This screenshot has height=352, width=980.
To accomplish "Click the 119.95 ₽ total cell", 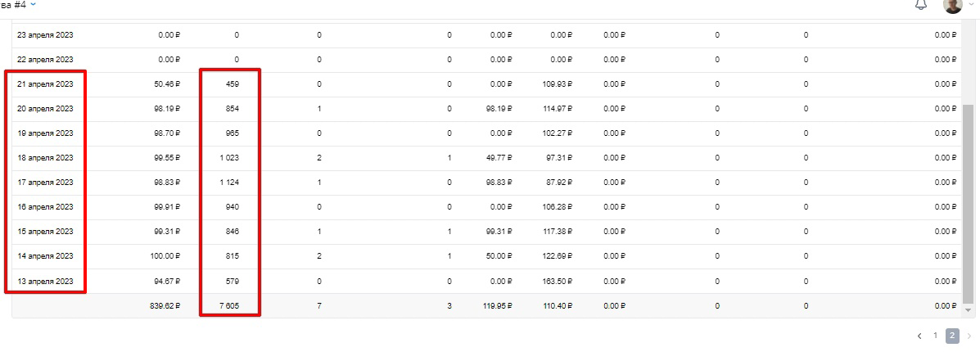I will coord(495,306).
